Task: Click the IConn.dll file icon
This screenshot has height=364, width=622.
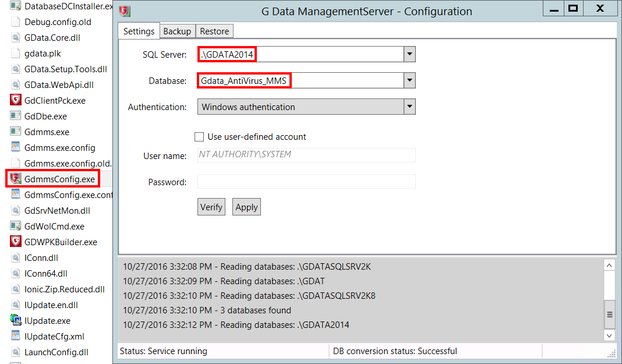Action: coord(16,258)
